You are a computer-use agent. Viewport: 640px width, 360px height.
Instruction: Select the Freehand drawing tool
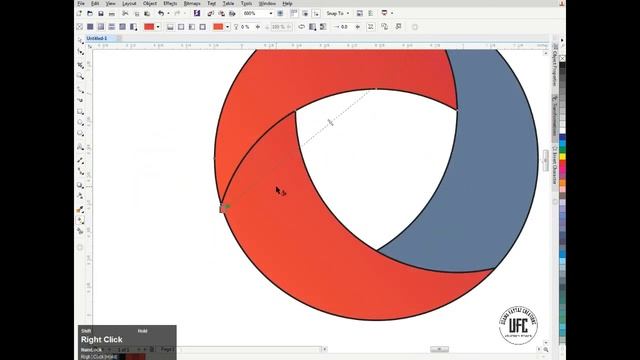(80, 90)
